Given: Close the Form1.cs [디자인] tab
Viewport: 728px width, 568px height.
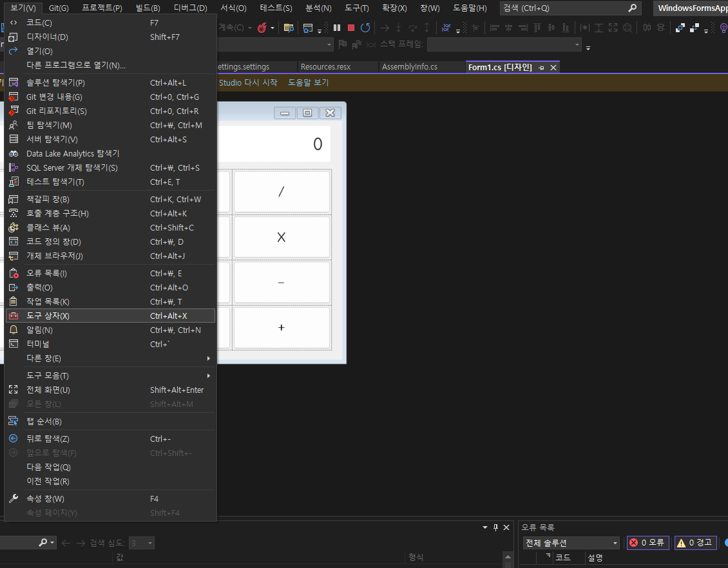Looking at the screenshot, I should (x=553, y=68).
